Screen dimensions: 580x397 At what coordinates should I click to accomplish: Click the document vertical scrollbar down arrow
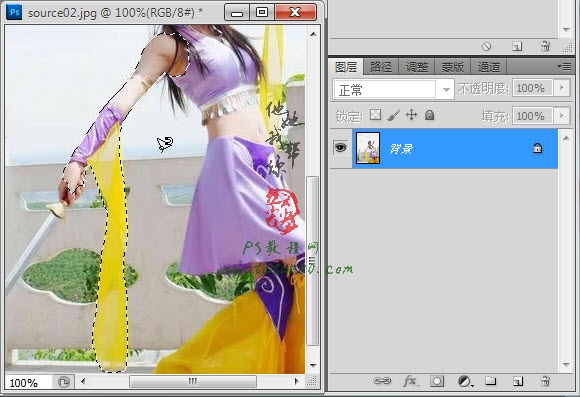(313, 366)
